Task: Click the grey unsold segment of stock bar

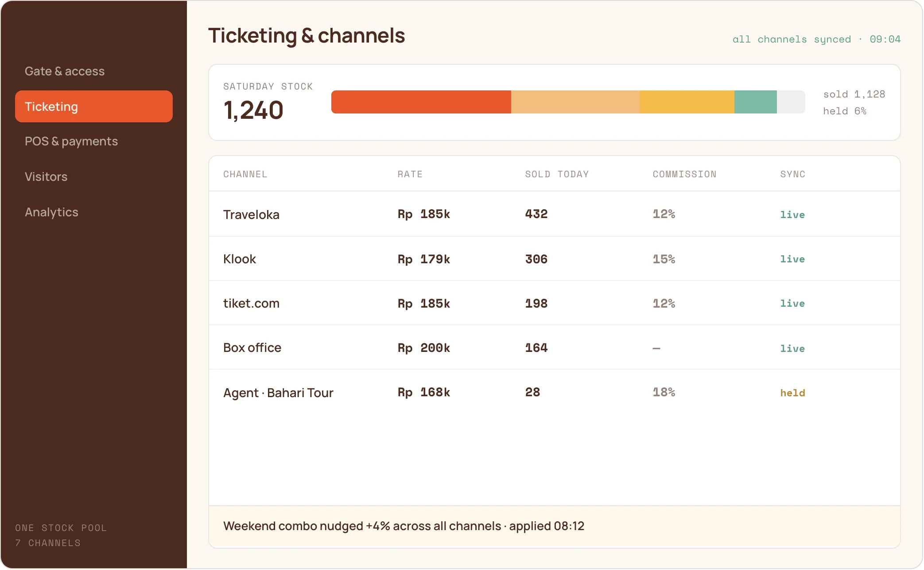Action: point(791,102)
